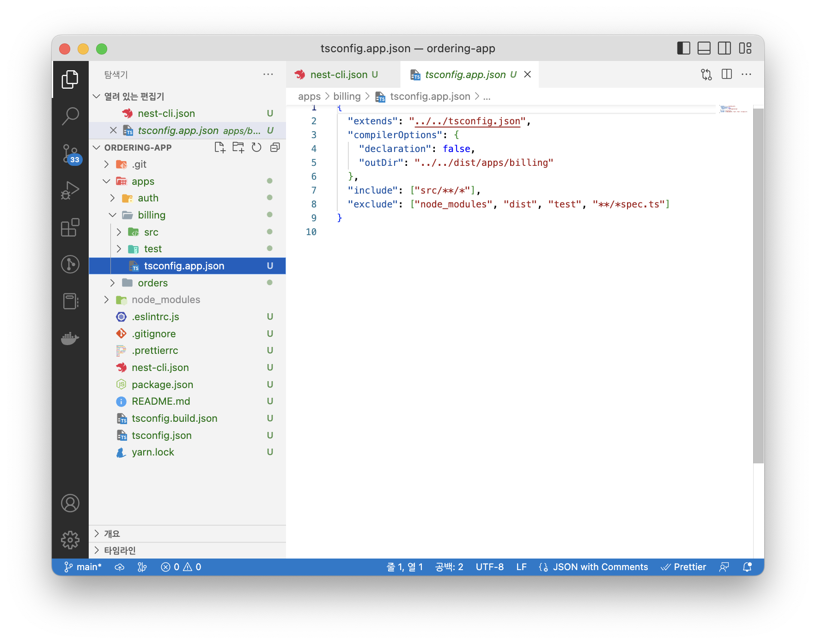The width and height of the screenshot is (816, 644).
Task: Click the New Folder icon in ORDERING-APP header
Action: (x=238, y=147)
